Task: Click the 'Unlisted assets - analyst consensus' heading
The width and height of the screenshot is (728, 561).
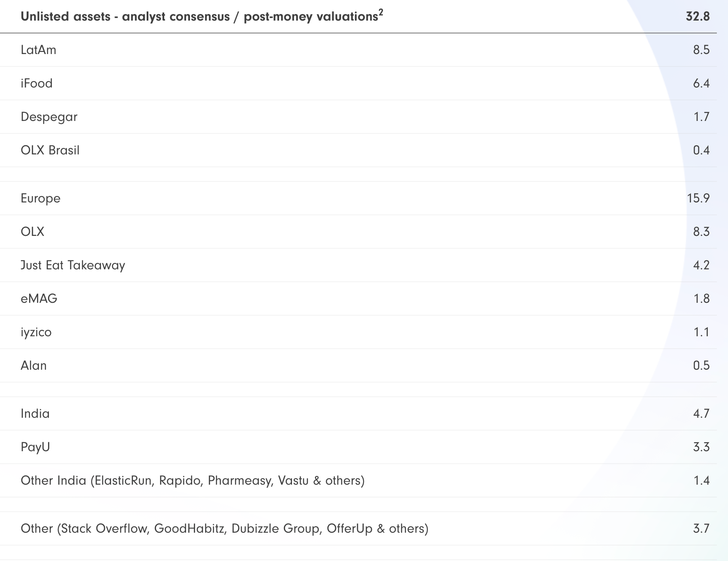Action: 202,16
